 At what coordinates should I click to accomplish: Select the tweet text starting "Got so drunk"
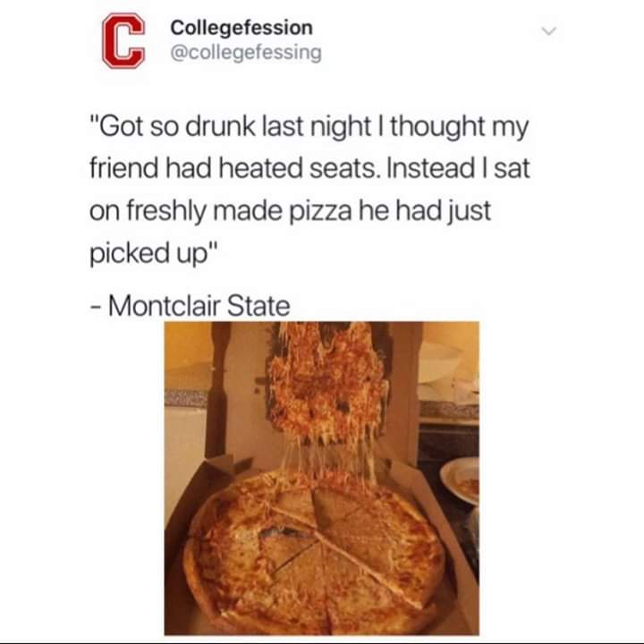point(310,190)
